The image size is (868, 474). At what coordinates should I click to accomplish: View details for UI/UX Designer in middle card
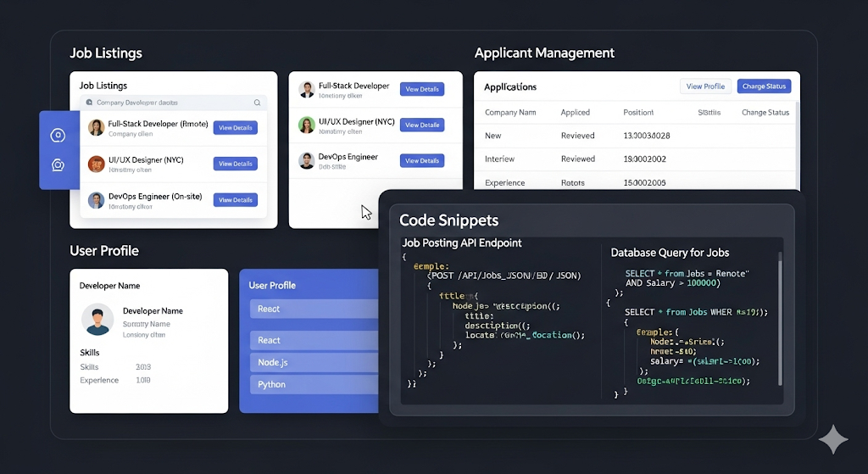tap(422, 125)
